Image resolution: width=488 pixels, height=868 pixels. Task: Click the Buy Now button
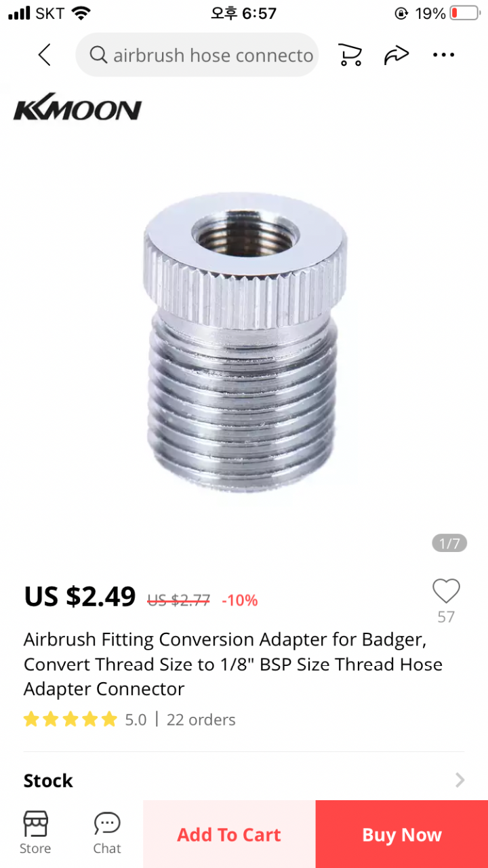[x=402, y=834]
